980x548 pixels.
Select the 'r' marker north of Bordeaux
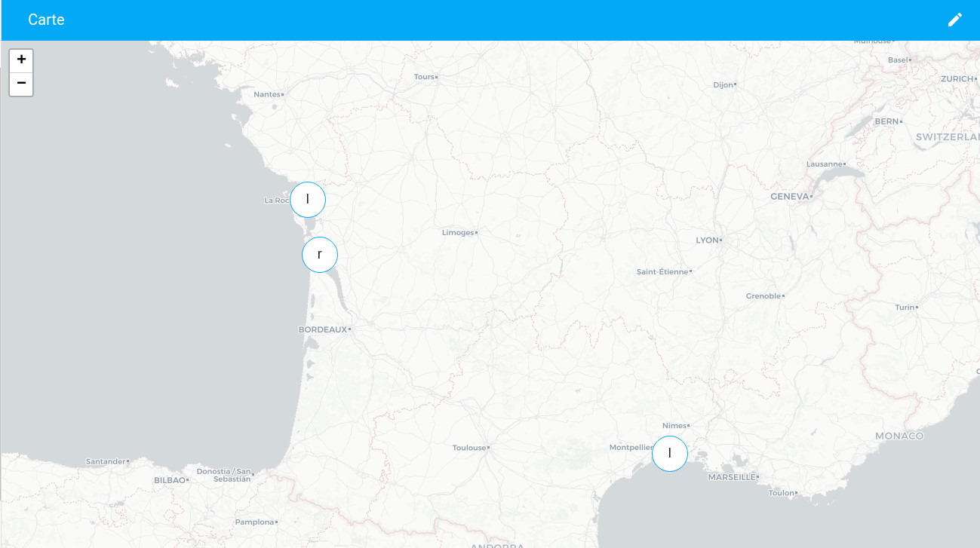(x=320, y=255)
